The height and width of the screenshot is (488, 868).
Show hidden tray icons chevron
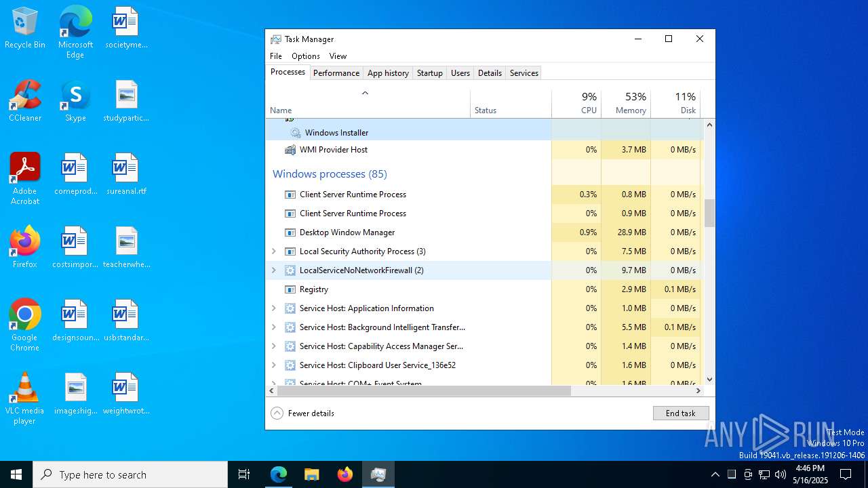715,474
